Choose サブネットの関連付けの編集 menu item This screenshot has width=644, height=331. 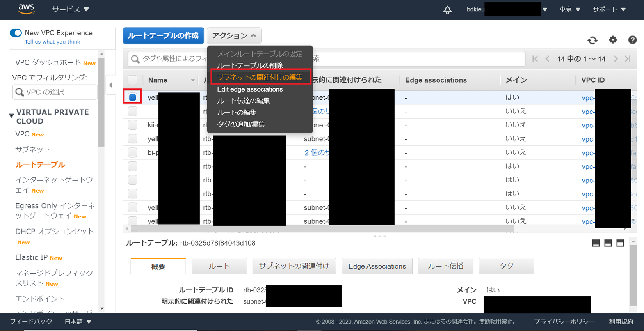click(260, 77)
